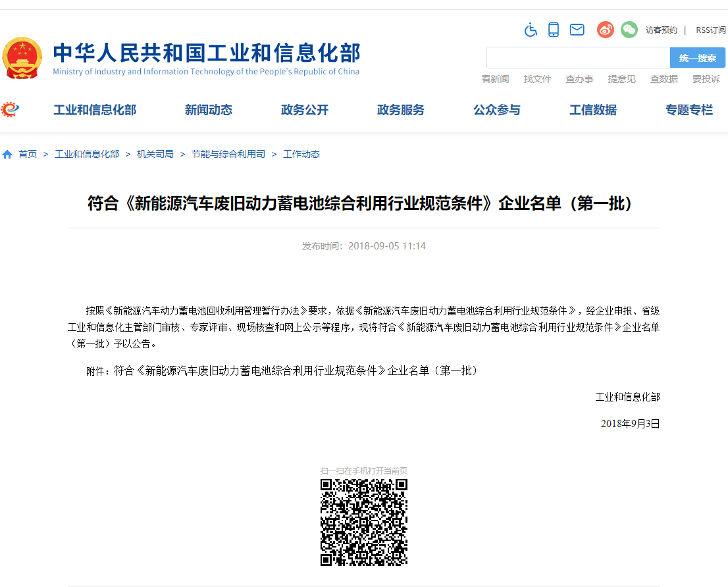728x587 pixels.
Task: Open 工业和信息化部 navigation menu
Action: [x=95, y=110]
